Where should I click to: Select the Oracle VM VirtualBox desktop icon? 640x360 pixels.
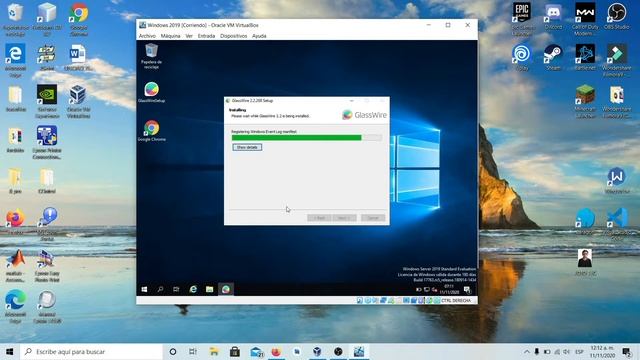point(78,102)
